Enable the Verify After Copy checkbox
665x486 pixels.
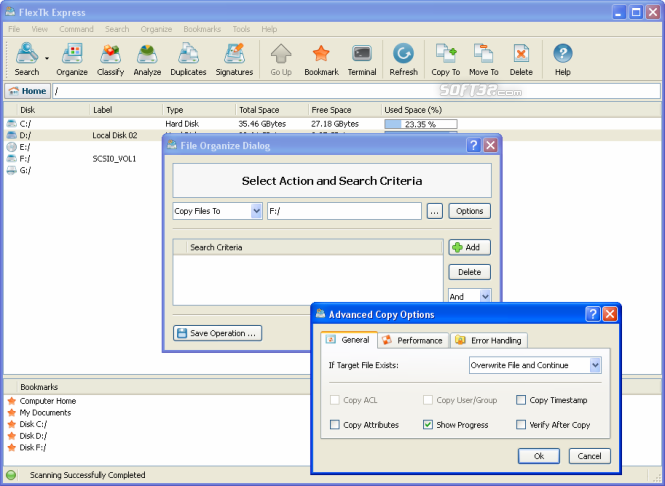coord(521,425)
